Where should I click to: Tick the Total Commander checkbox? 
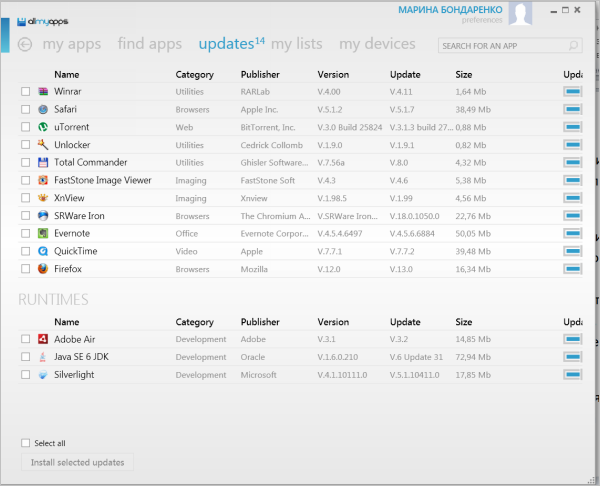(26, 163)
